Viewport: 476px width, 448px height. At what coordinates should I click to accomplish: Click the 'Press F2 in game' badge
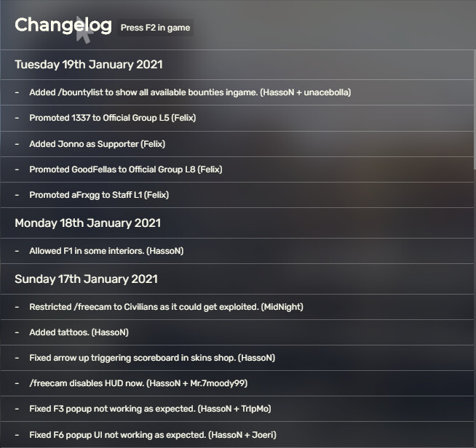pyautogui.click(x=155, y=28)
